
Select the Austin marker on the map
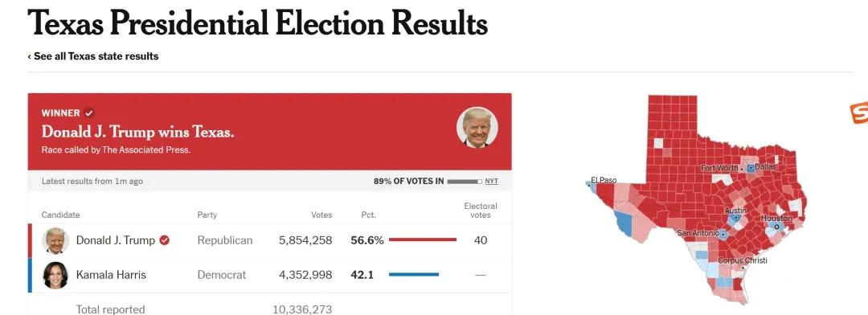tap(735, 218)
